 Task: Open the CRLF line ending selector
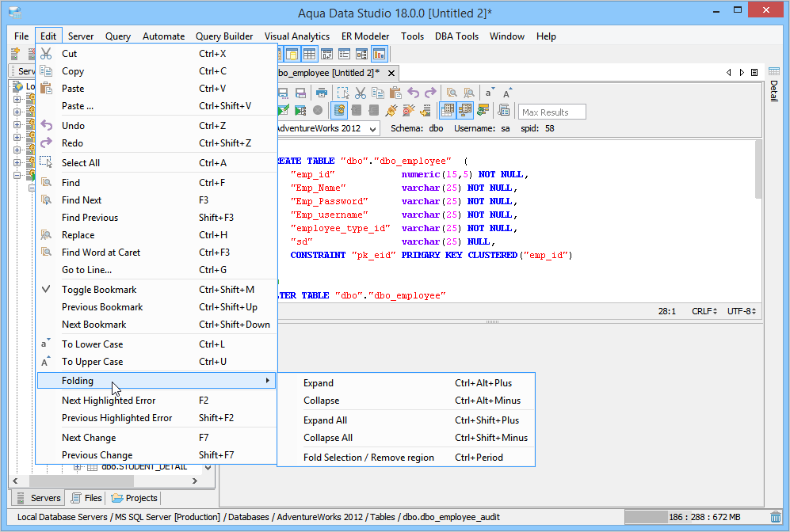click(x=704, y=311)
